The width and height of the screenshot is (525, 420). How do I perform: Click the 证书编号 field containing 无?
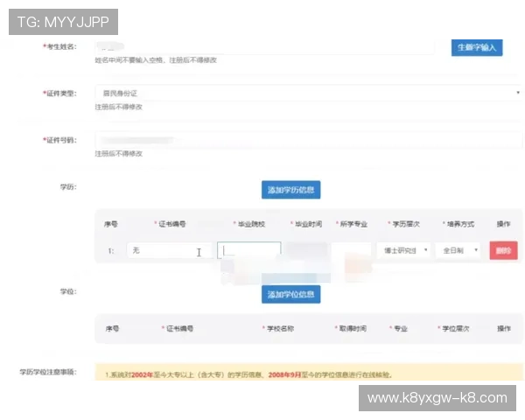pos(170,250)
